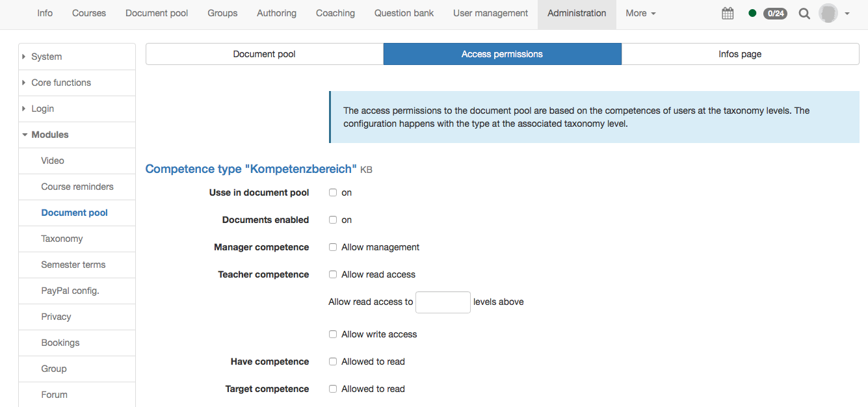Select the Document pool segment tab
The height and width of the screenshot is (407, 868).
point(264,54)
